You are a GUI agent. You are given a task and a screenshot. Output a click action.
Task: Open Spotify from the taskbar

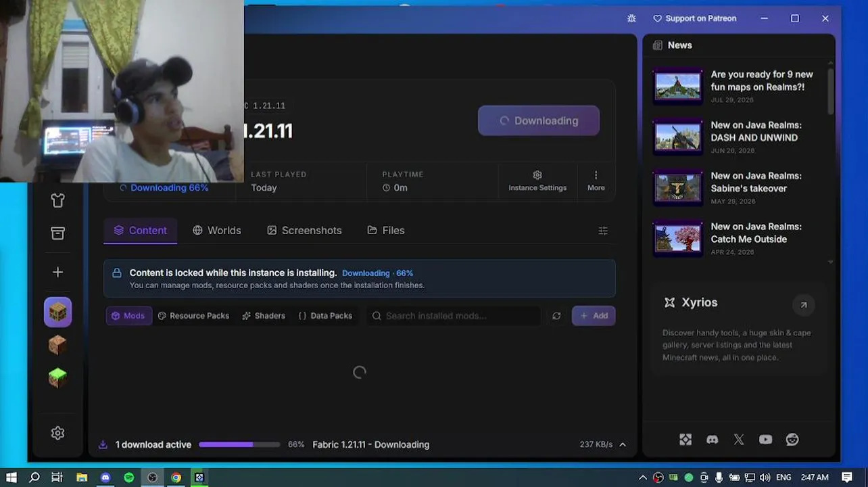coord(129,478)
